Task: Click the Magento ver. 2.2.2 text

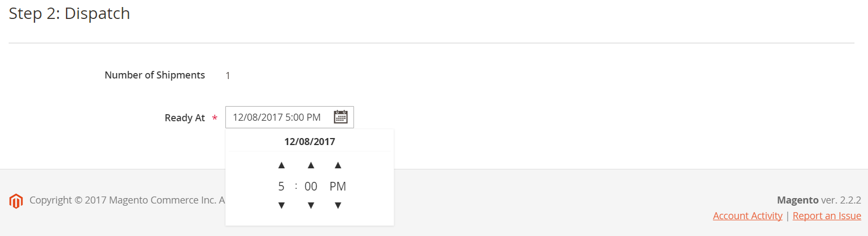Action: pyautogui.click(x=819, y=200)
